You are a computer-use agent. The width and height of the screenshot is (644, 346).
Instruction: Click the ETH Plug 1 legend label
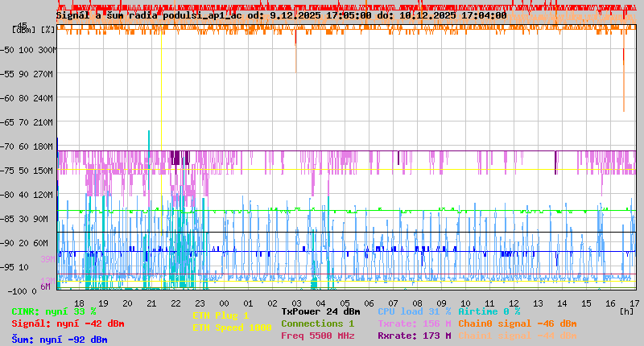click(221, 315)
